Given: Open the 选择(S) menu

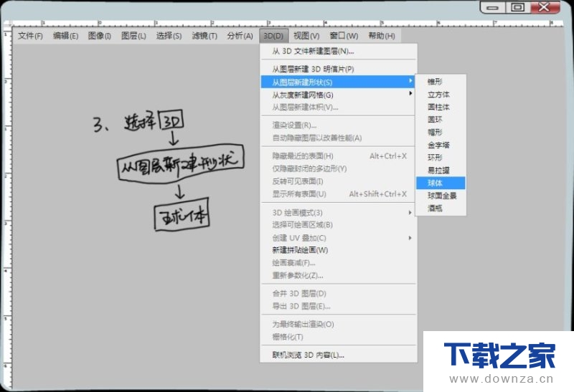Looking at the screenshot, I should point(169,36).
